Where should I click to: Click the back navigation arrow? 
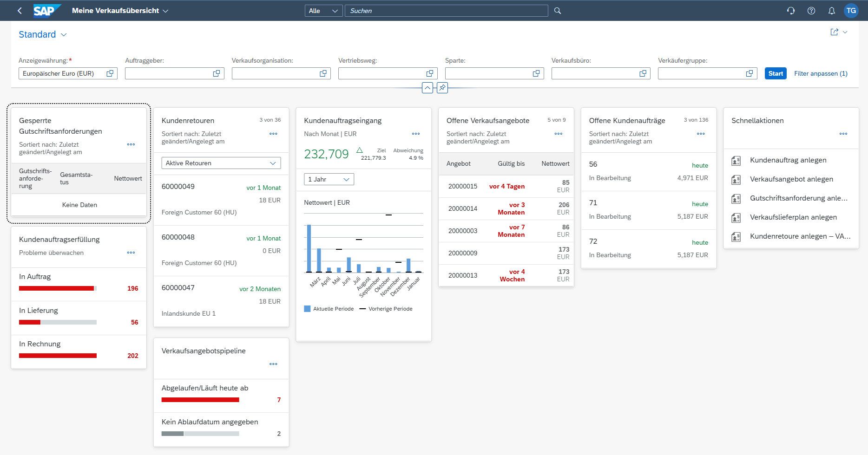coord(20,10)
